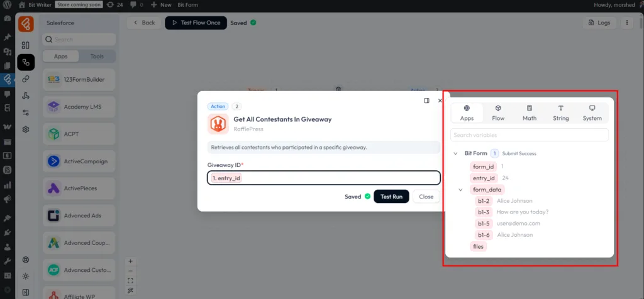Viewport: 644px width, 299px height.
Task: Select the b1-6 variable
Action: click(x=484, y=235)
